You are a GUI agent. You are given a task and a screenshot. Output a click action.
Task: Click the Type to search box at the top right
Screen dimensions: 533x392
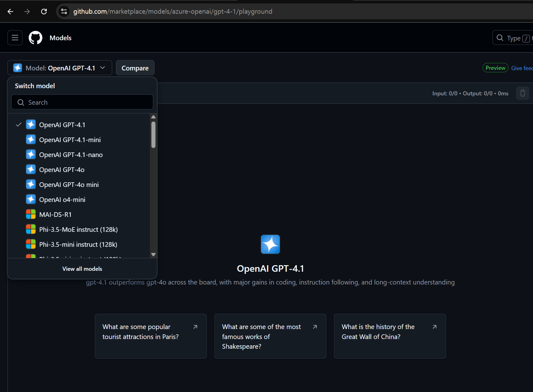[512, 38]
